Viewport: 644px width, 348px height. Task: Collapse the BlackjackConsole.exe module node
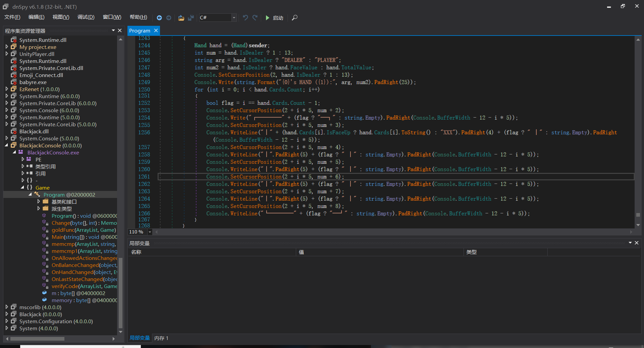point(14,152)
